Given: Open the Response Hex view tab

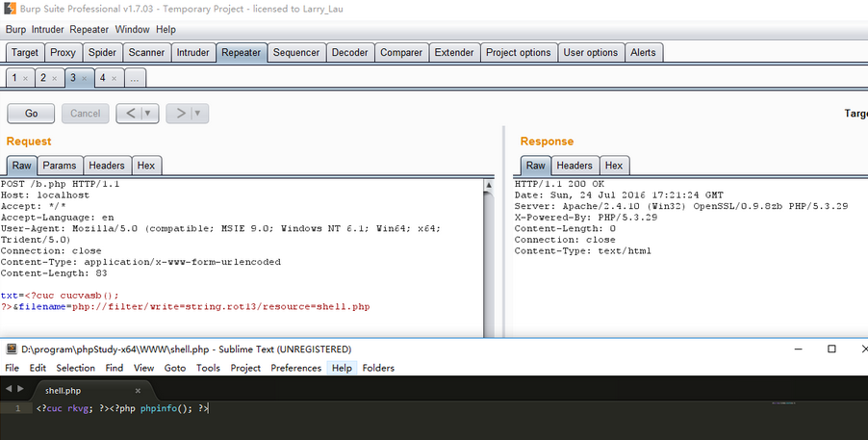Looking at the screenshot, I should [614, 166].
